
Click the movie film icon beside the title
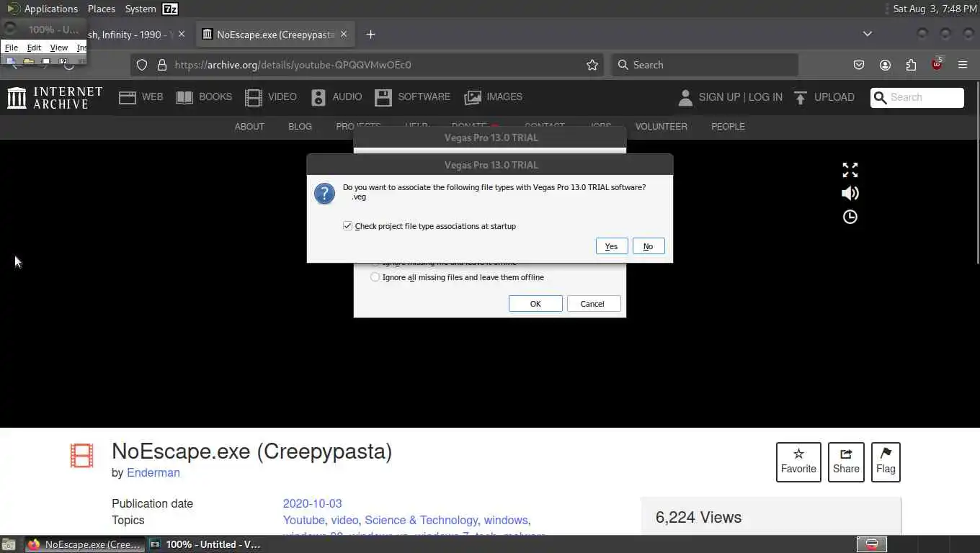(82, 456)
